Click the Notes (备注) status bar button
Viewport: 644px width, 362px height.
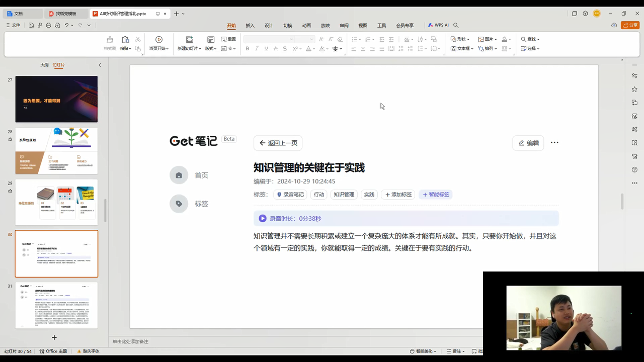(x=455, y=351)
